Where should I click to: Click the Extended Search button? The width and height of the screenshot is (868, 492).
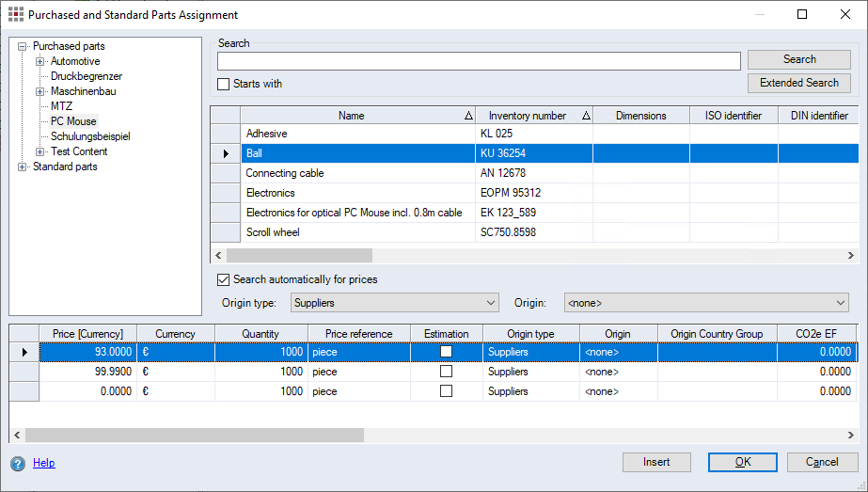798,83
